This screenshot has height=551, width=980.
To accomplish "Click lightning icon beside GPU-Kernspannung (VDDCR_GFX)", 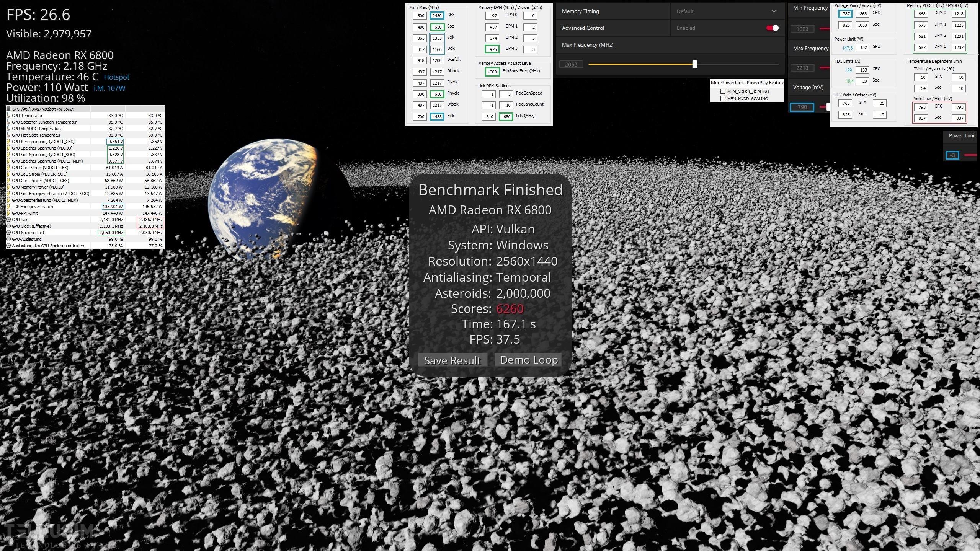I will tap(9, 142).
